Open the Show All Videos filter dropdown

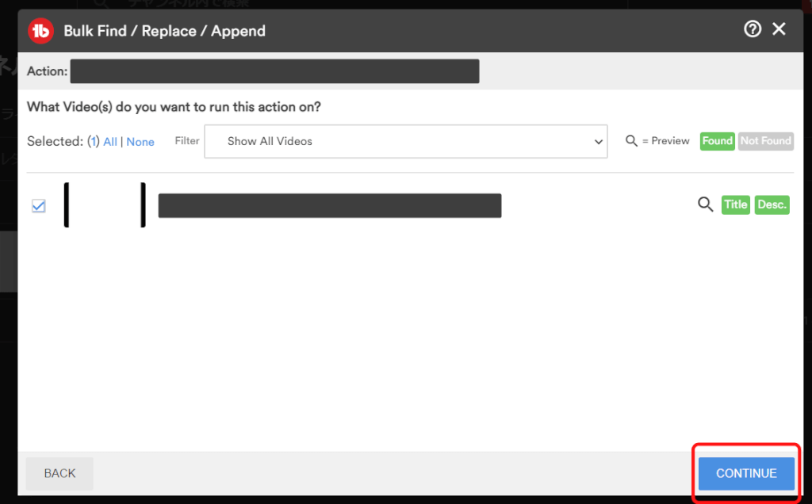[x=406, y=141]
